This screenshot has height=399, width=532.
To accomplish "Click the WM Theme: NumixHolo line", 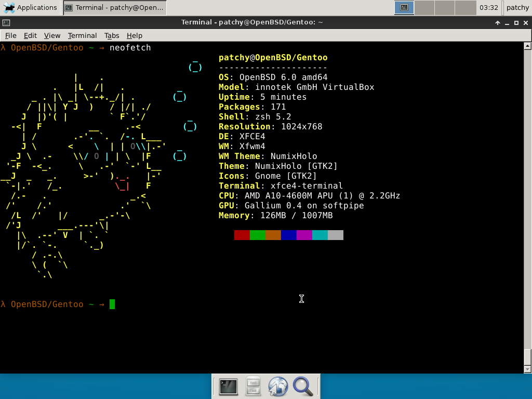I will tap(268, 156).
